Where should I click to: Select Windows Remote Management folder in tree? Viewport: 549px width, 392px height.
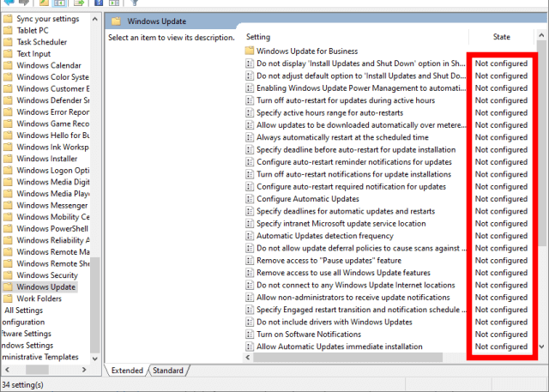click(53, 252)
